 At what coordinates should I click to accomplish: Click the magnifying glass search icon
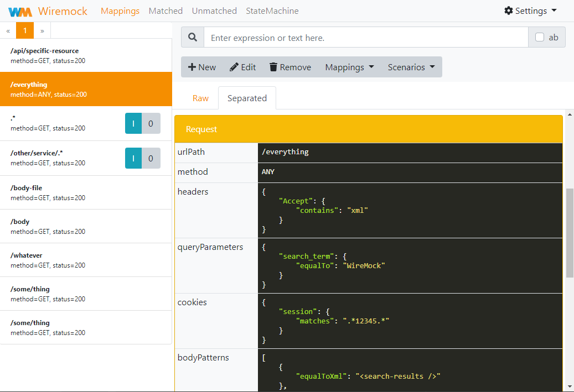pyautogui.click(x=193, y=37)
